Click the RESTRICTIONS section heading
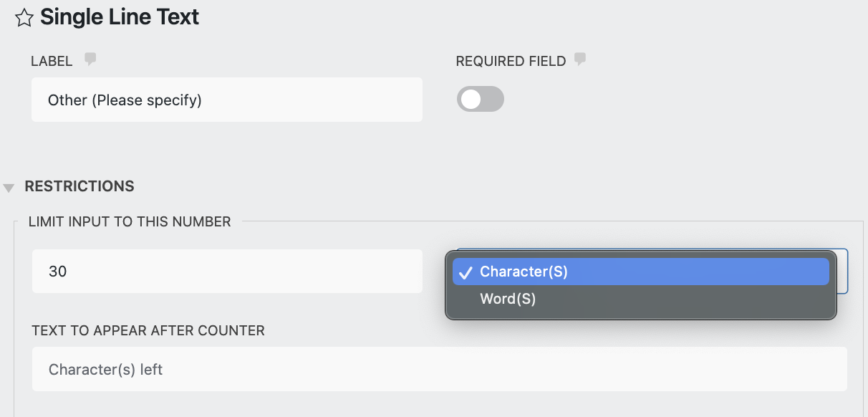 tap(79, 186)
